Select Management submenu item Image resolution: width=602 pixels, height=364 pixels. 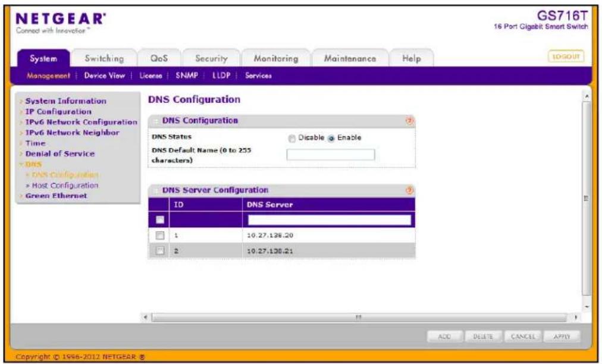(x=48, y=76)
